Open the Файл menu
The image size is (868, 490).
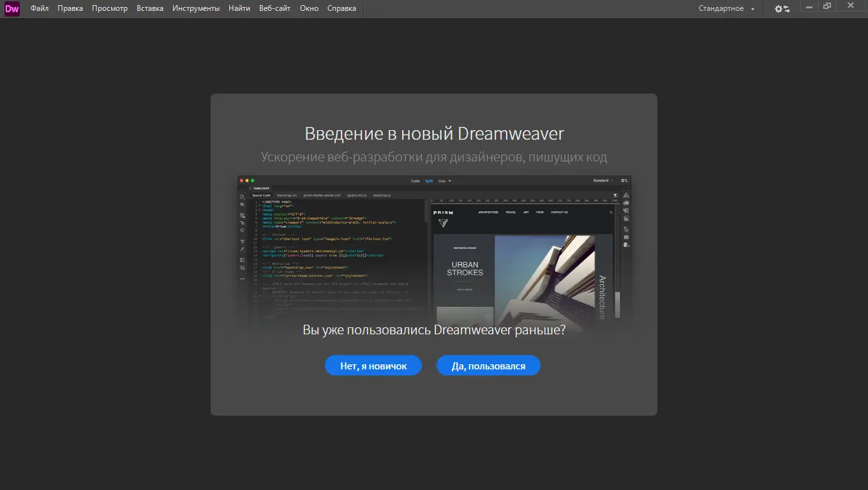(40, 8)
